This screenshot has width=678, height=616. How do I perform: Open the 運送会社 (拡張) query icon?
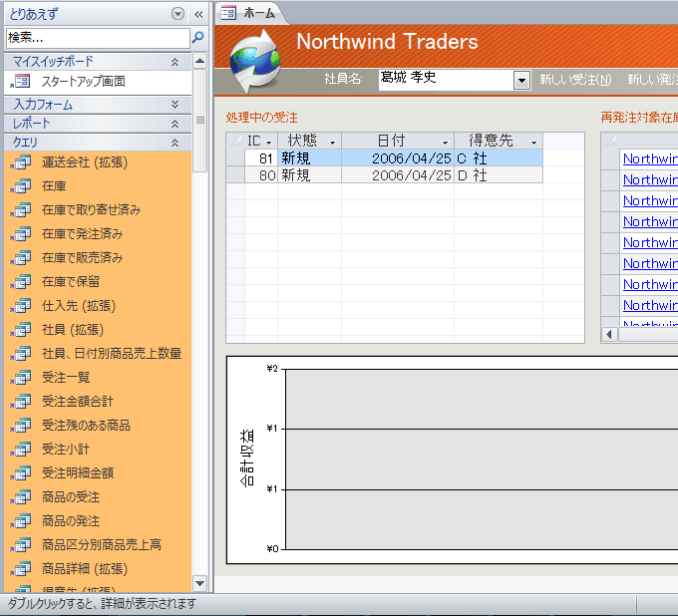(x=21, y=162)
